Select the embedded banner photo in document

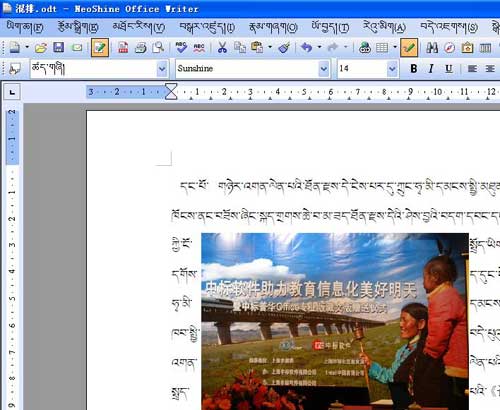[335, 321]
